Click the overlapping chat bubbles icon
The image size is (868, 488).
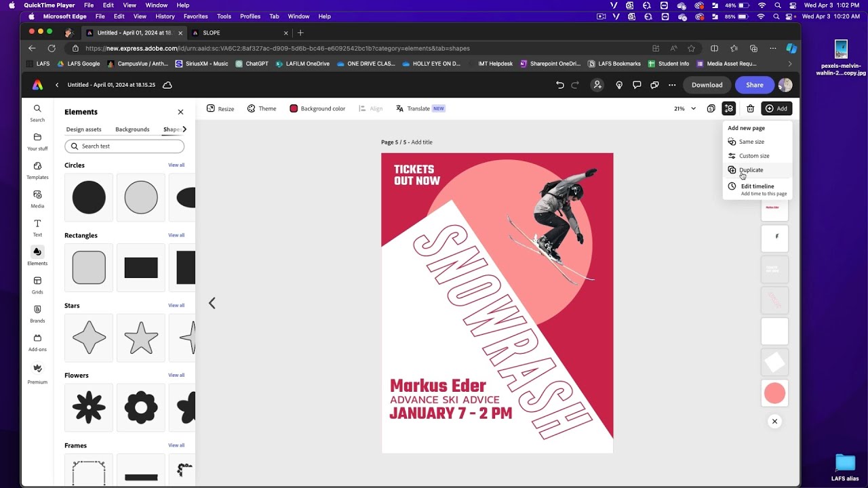tap(654, 85)
